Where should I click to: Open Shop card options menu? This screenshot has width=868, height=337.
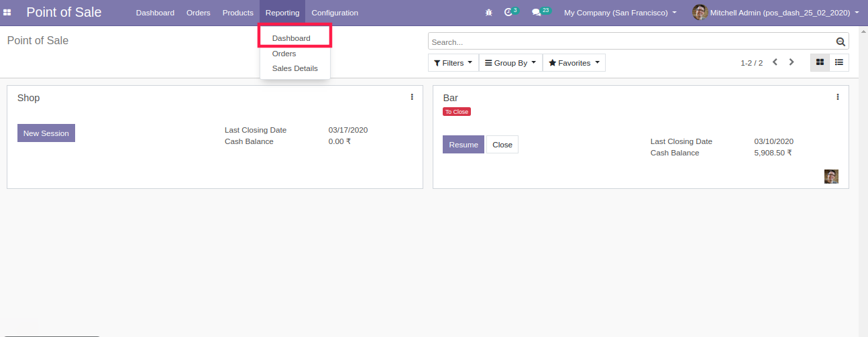click(x=412, y=97)
